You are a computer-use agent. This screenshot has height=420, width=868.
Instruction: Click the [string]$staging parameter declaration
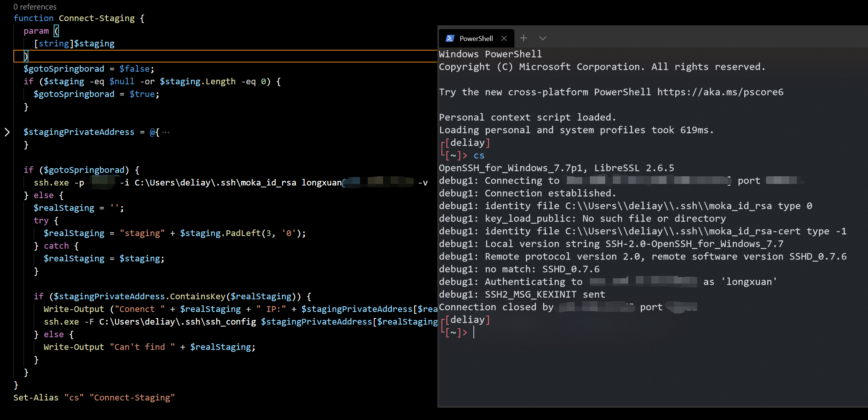[74, 43]
